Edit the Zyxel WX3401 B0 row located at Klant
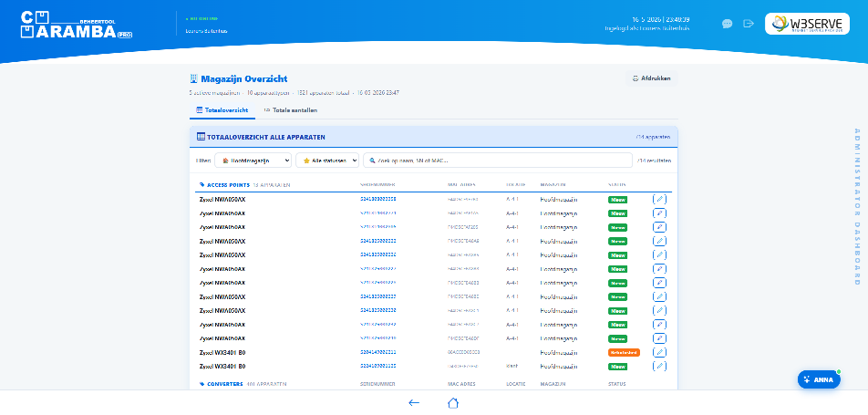868x415 pixels. (x=659, y=366)
